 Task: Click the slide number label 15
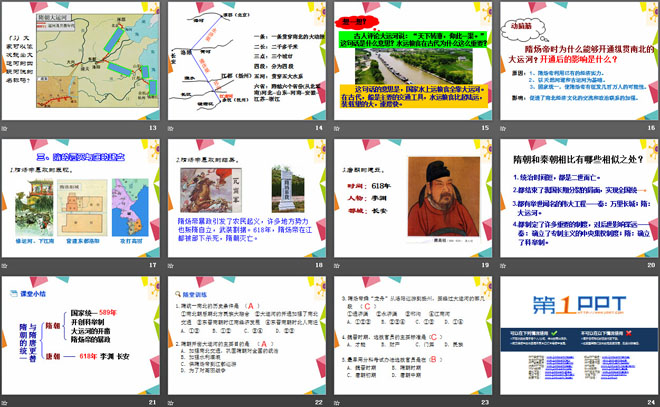[485, 128]
